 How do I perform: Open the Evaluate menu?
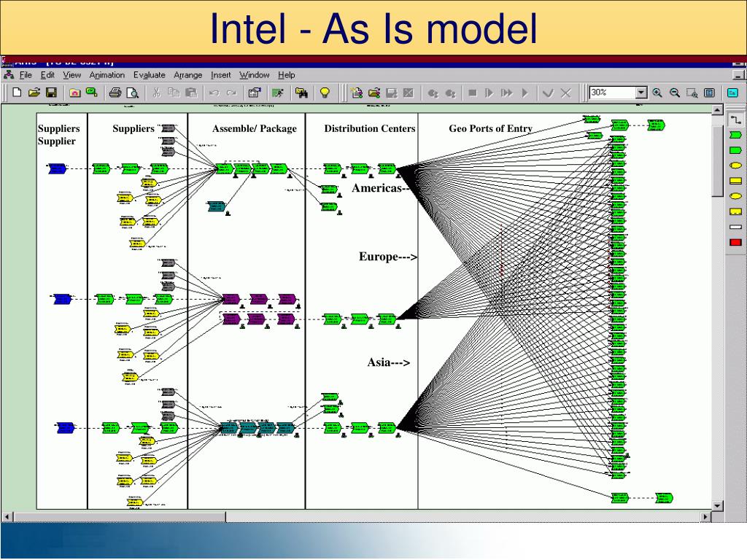click(149, 75)
